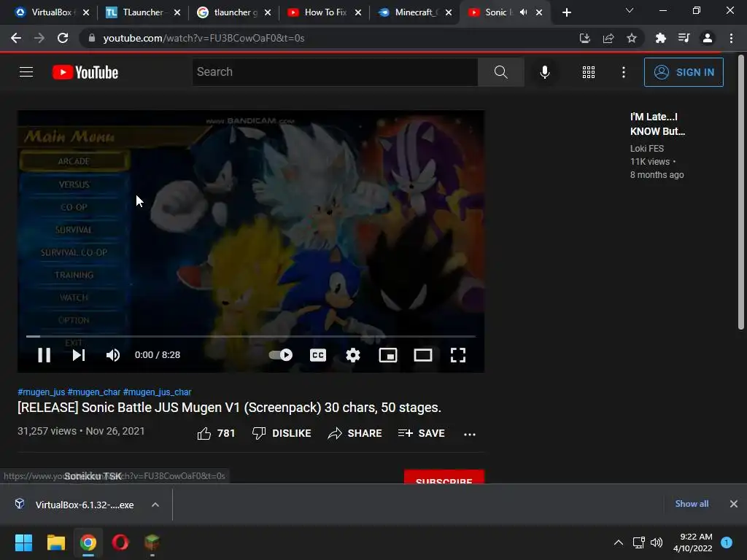Click the SIGN IN button

pyautogui.click(x=684, y=72)
